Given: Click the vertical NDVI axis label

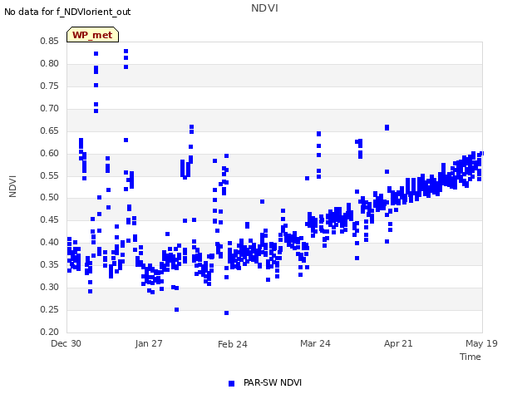Looking at the screenshot, I should tap(12, 186).
